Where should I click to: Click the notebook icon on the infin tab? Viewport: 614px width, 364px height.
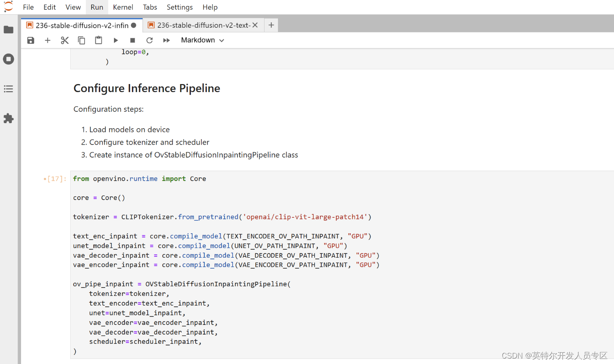coord(29,25)
